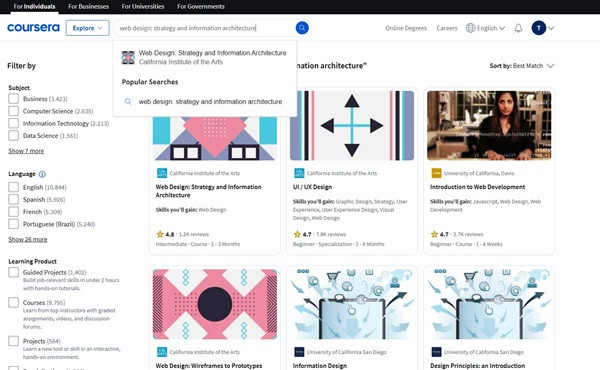600x370 pixels.
Task: Click '3.7K reviews' text
Action: [468, 234]
